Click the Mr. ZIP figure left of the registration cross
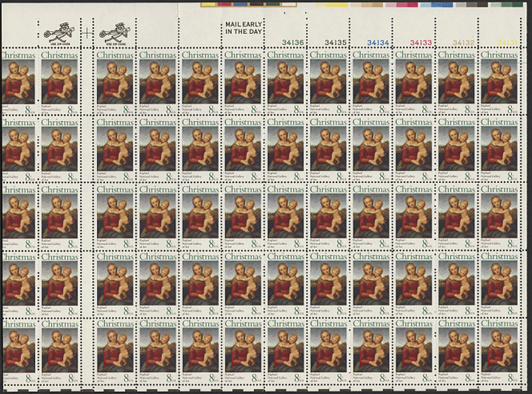Image resolution: width=532 pixels, height=394 pixels. click(58, 33)
